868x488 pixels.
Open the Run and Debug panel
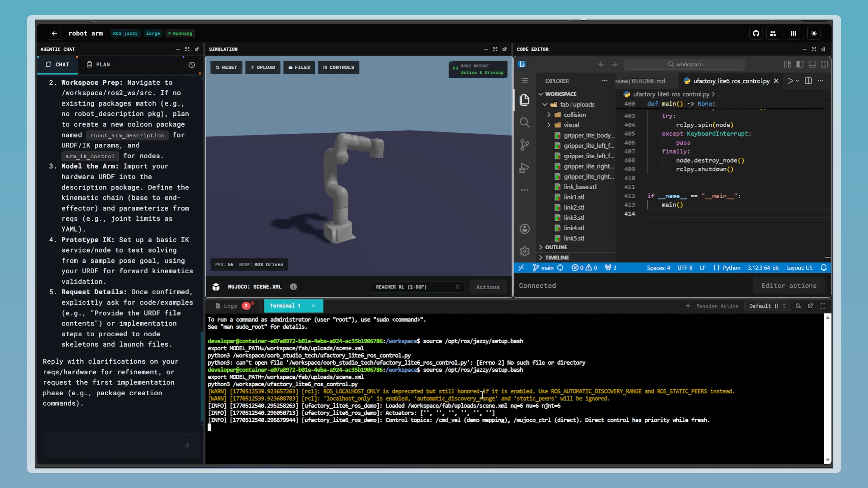coord(525,168)
